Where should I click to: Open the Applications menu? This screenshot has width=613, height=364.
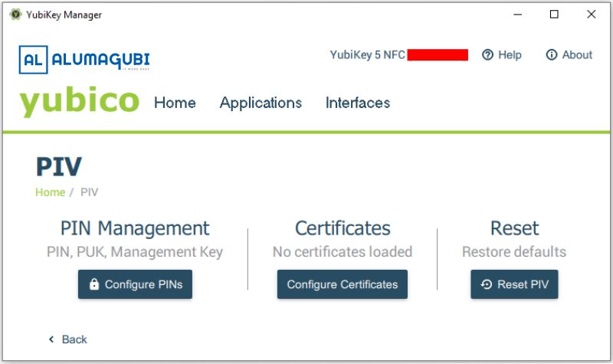(x=261, y=103)
